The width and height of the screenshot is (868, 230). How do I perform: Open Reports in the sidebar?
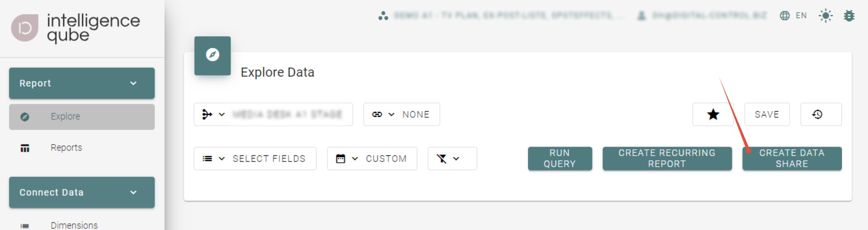[x=66, y=148]
